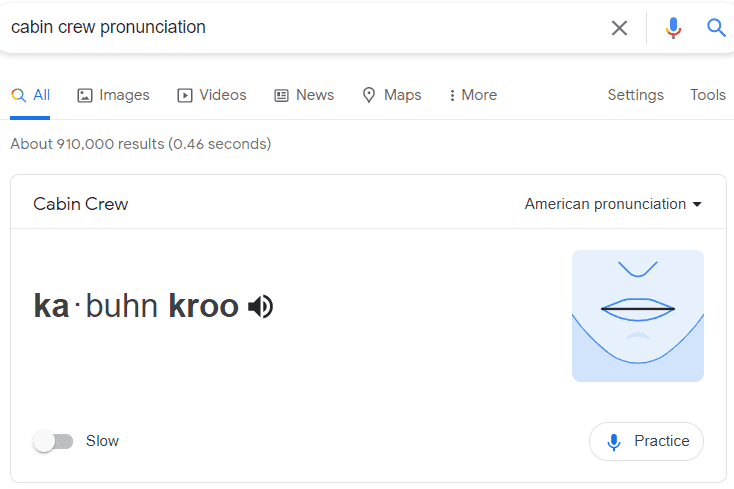Image resolution: width=734 pixels, height=489 pixels.
Task: Click the Images tab icon
Action: point(85,96)
